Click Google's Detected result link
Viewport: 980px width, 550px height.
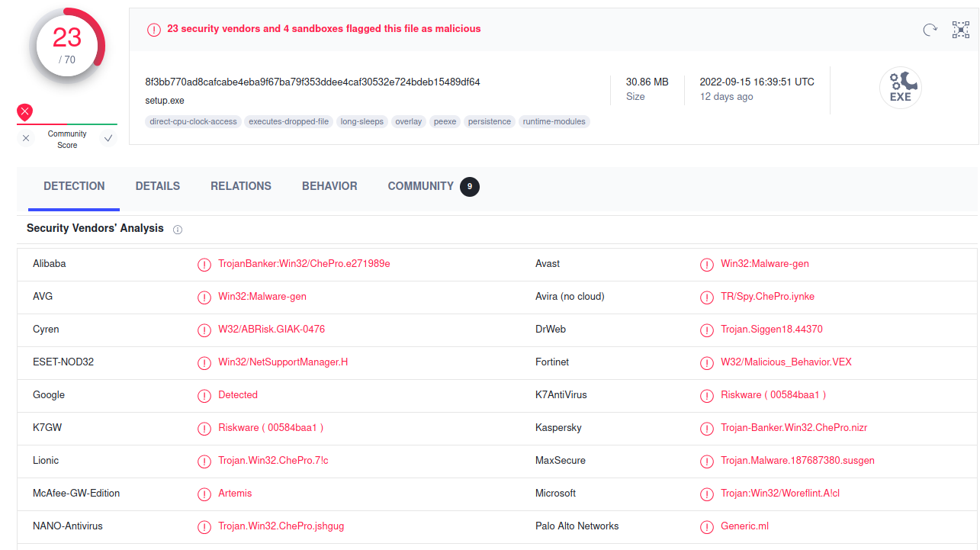point(237,395)
